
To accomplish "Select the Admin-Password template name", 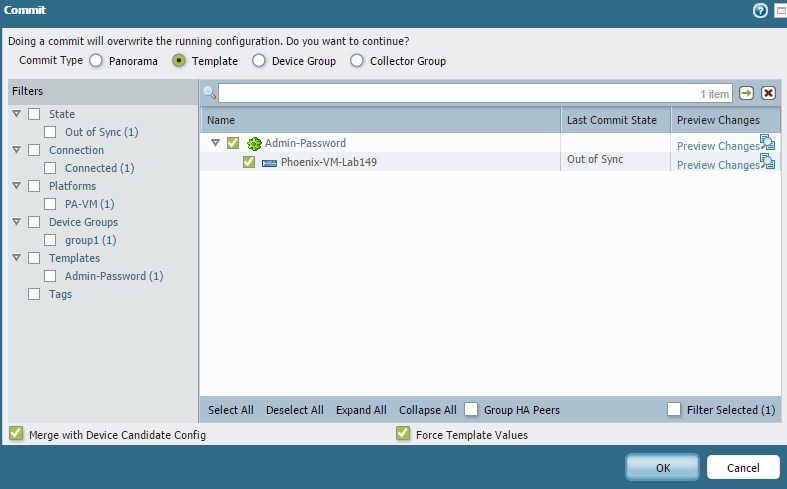I will pyautogui.click(x=305, y=143).
